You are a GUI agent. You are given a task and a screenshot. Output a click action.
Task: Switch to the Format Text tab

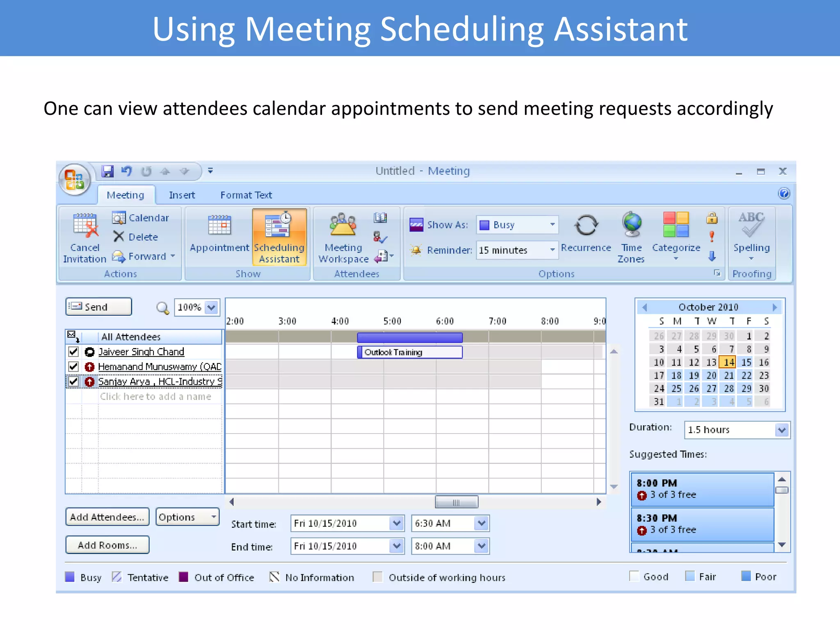(x=246, y=195)
